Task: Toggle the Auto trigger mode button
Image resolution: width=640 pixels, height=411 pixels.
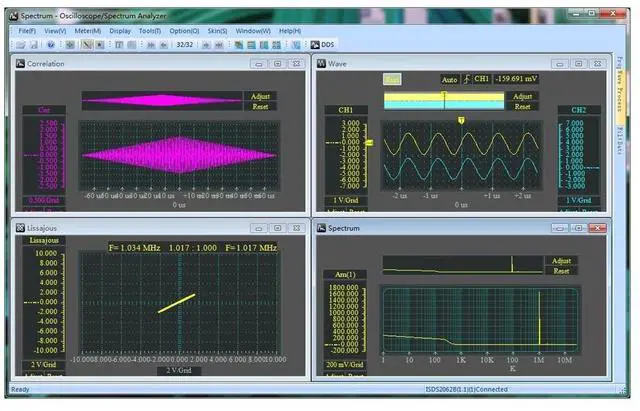Action: (x=448, y=79)
